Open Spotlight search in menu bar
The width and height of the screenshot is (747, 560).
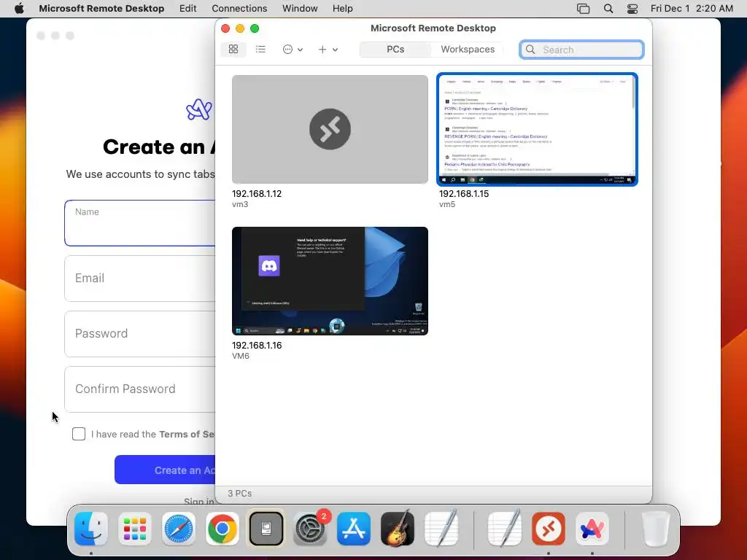pyautogui.click(x=608, y=9)
